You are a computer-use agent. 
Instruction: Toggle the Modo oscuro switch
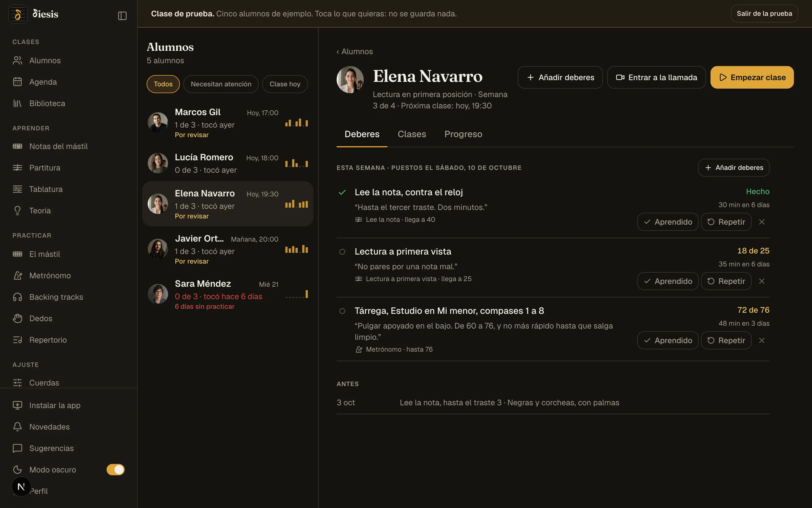115,470
